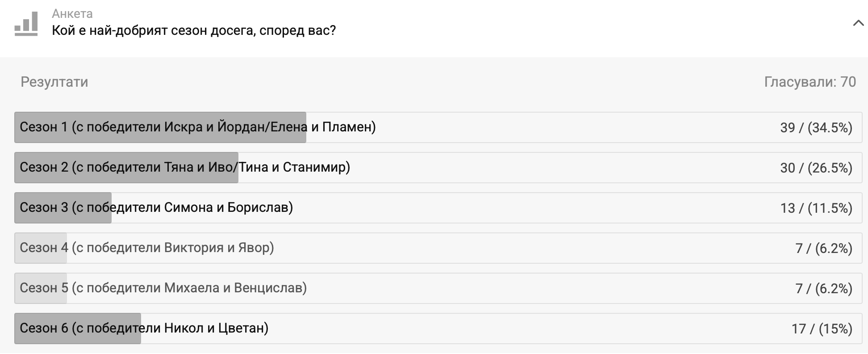
Task: Click the Сезон 5 result of 7 / (6.2%)
Action: click(x=824, y=289)
